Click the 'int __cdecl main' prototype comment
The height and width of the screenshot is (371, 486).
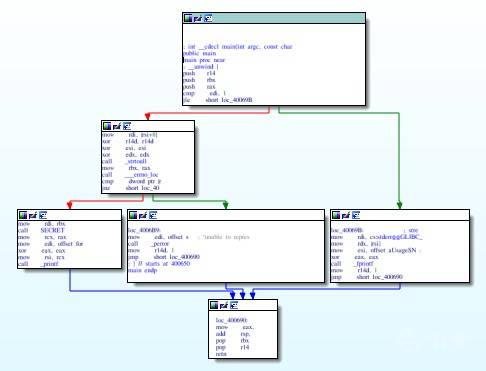point(238,47)
